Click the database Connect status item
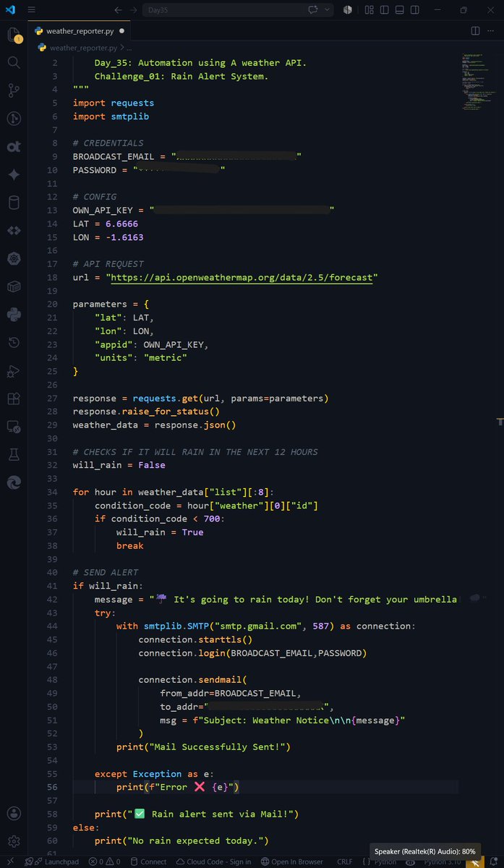Image resolution: width=504 pixels, height=868 pixels. point(148,861)
